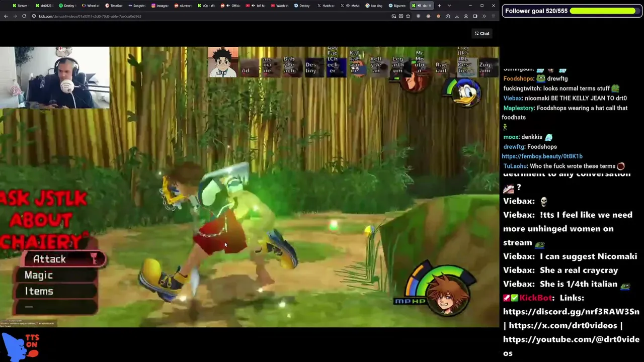The width and height of the screenshot is (644, 362).
Task: Switch to the Instagram tab
Action: [x=160, y=6]
